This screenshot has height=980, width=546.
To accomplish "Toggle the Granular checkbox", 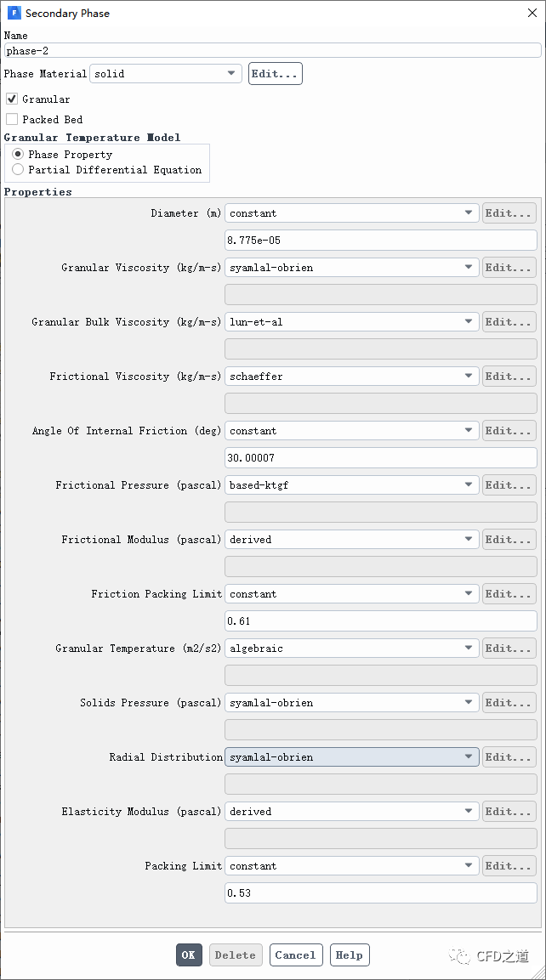I will 12,99.
